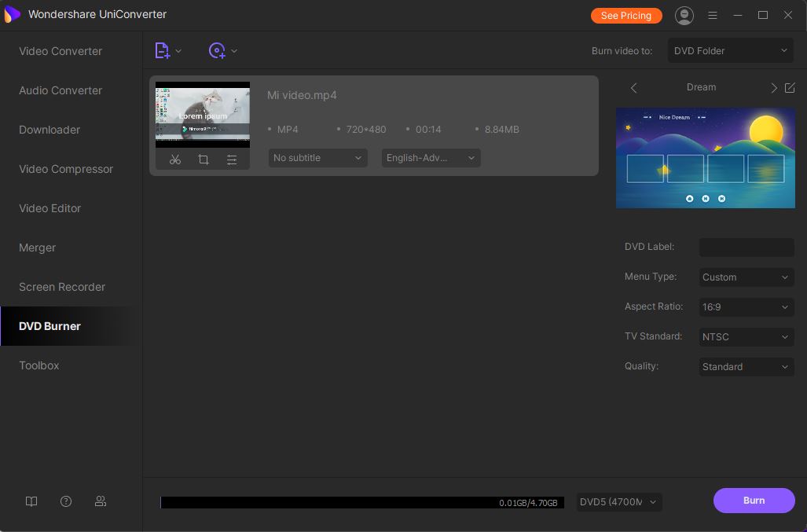Click the DVD Label text field

click(x=746, y=248)
